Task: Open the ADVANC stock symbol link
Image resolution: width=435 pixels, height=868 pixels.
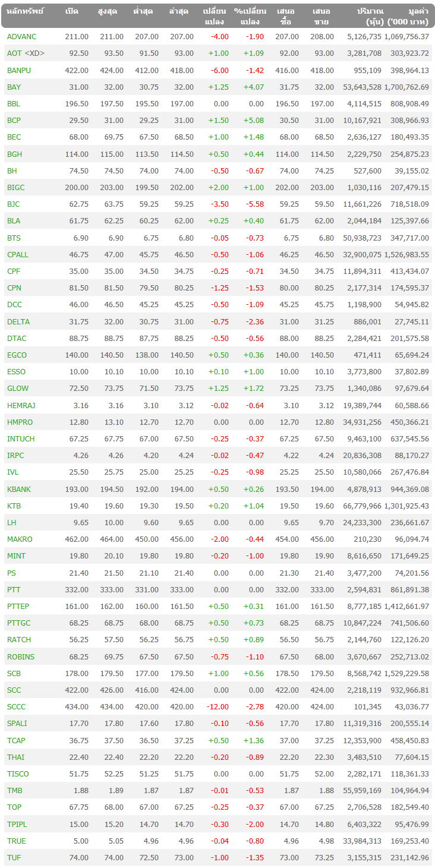Action: point(21,37)
